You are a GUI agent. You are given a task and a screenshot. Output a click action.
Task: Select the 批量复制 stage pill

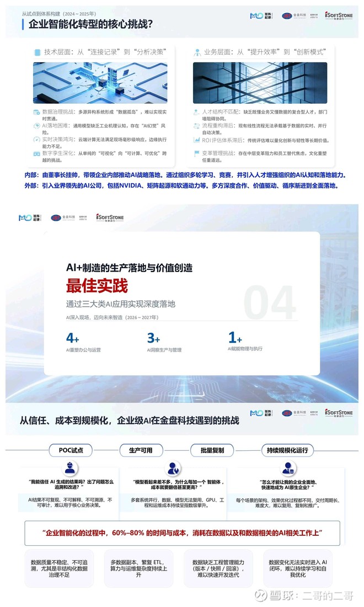pyautogui.click(x=212, y=450)
